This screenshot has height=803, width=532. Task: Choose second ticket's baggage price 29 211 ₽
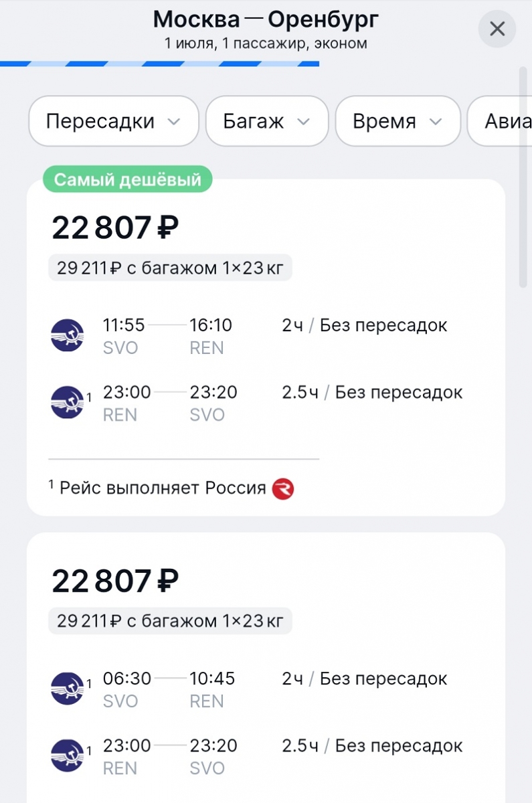pyautogui.click(x=170, y=622)
